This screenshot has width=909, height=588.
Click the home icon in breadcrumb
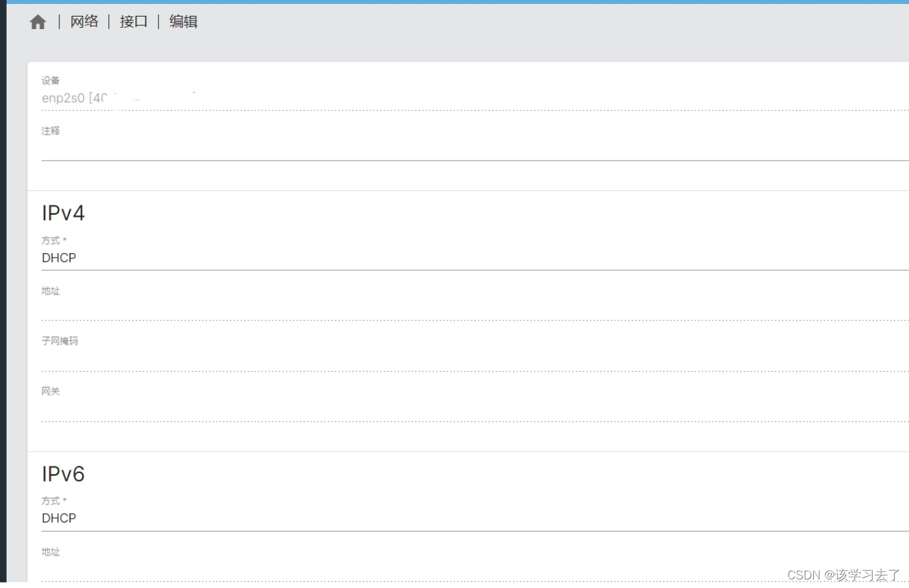(x=38, y=22)
